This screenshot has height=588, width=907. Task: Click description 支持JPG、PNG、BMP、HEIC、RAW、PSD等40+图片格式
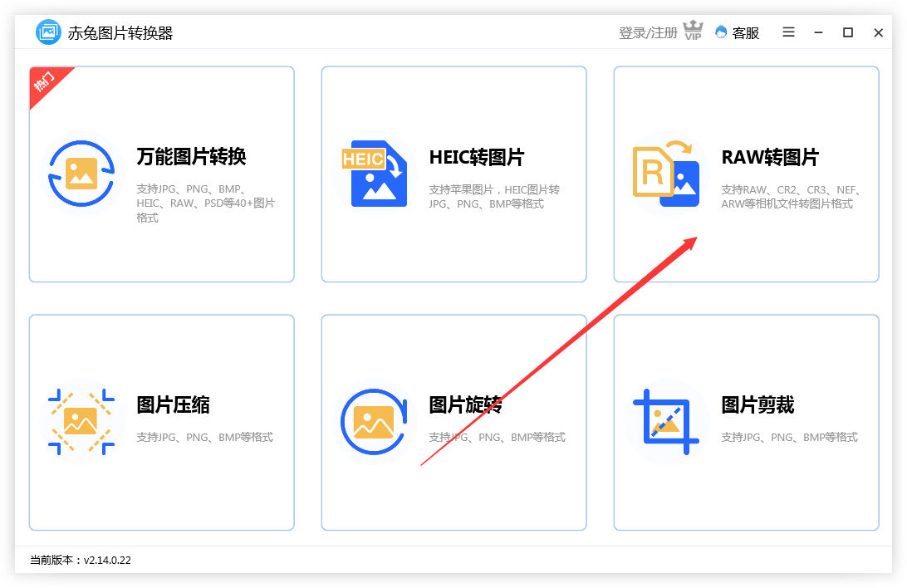click(x=206, y=203)
